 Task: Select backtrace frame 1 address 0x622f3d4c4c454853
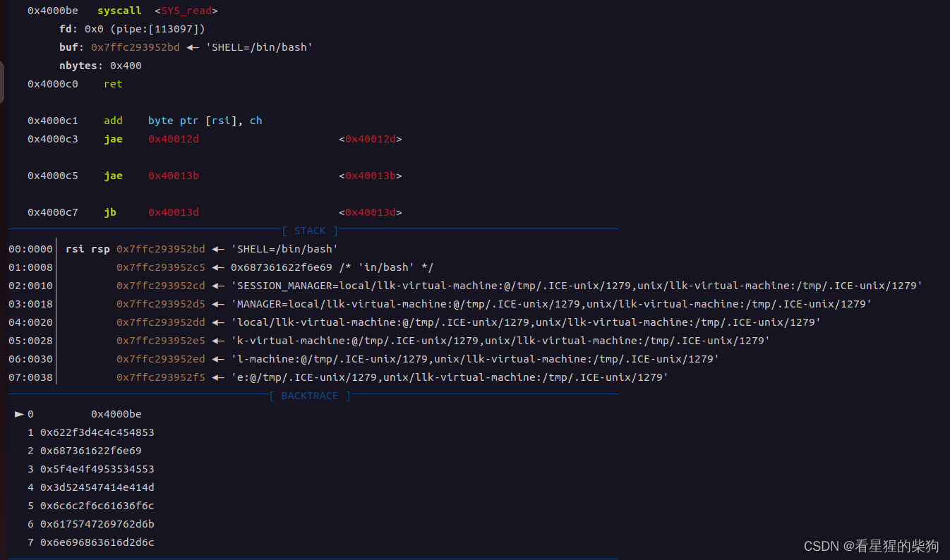tap(97, 432)
